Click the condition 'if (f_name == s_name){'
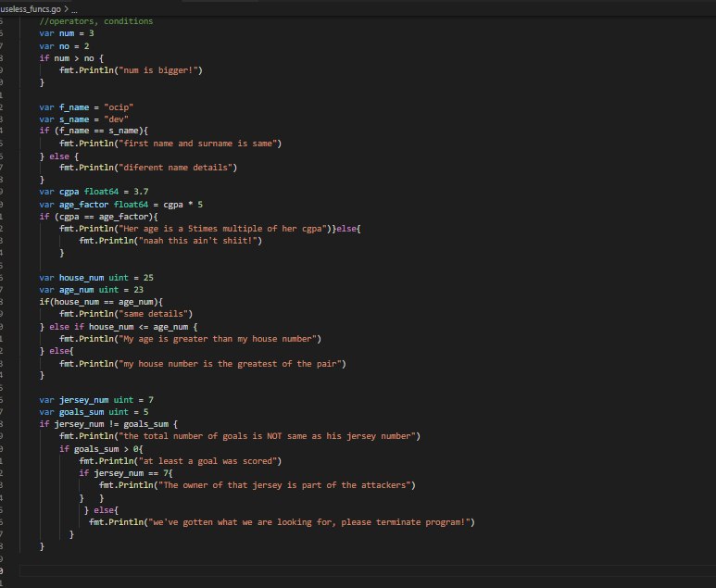This screenshot has width=716, height=588. click(94, 131)
